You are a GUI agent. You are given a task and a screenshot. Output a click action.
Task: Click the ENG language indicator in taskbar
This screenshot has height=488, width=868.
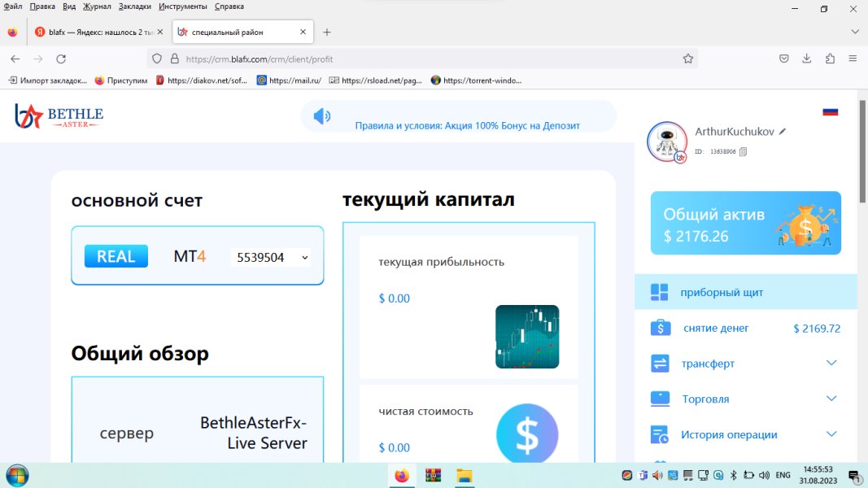click(783, 475)
